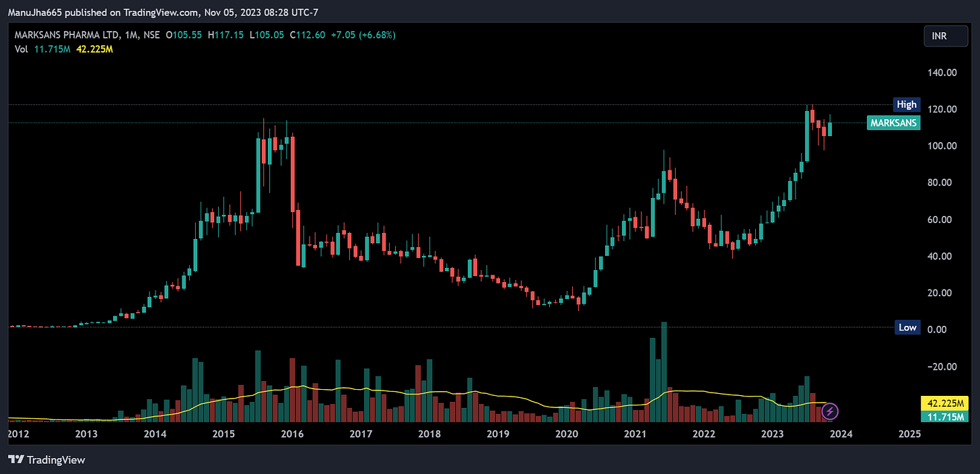
Task: Click the 2018 year label on time axis
Action: pos(429,434)
